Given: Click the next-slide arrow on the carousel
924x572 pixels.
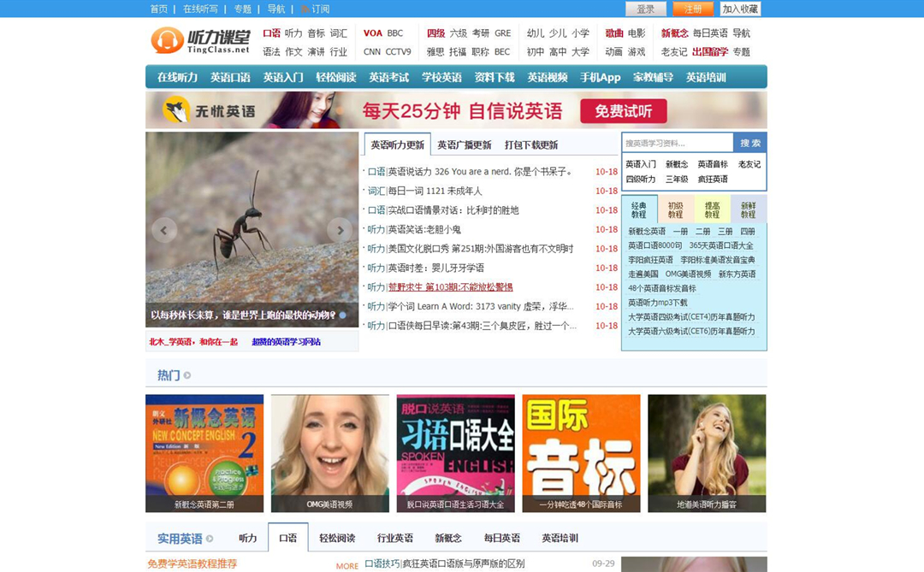Looking at the screenshot, I should (341, 230).
